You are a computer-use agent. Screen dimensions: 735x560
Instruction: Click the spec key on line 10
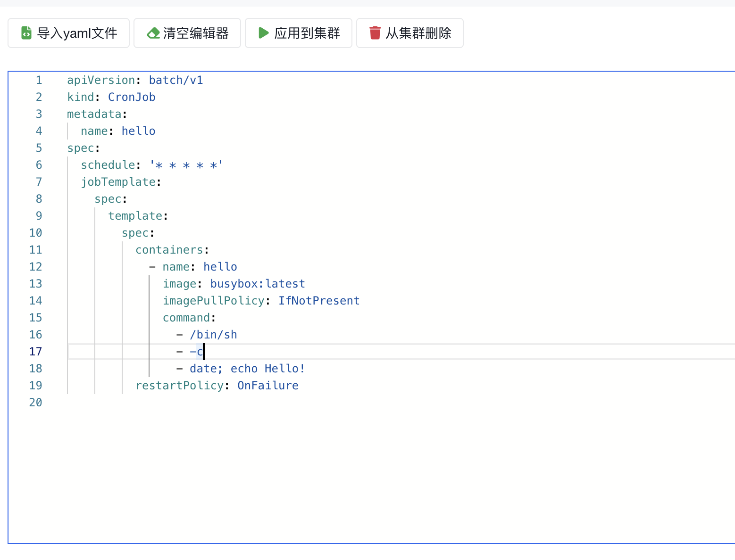pos(135,233)
